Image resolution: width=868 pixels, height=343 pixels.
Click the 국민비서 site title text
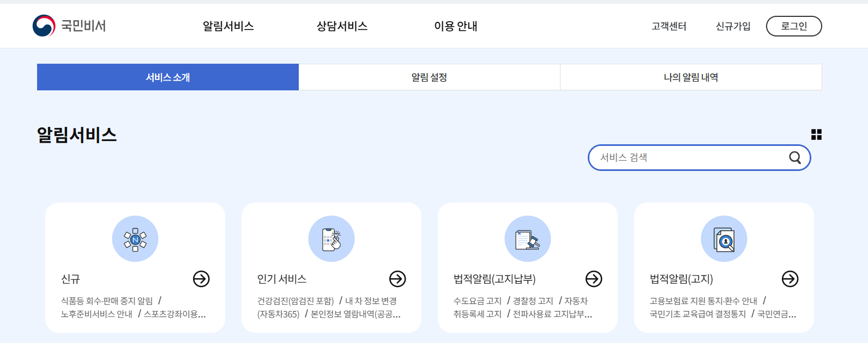(x=83, y=26)
